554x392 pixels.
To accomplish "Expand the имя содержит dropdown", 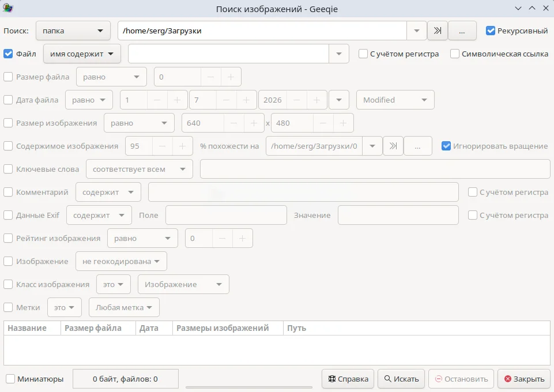I will click(82, 54).
